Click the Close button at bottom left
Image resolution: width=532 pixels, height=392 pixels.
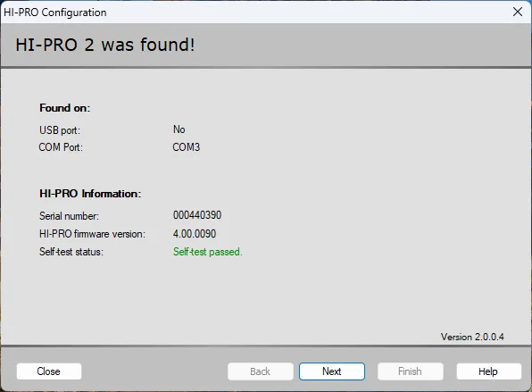click(x=49, y=371)
